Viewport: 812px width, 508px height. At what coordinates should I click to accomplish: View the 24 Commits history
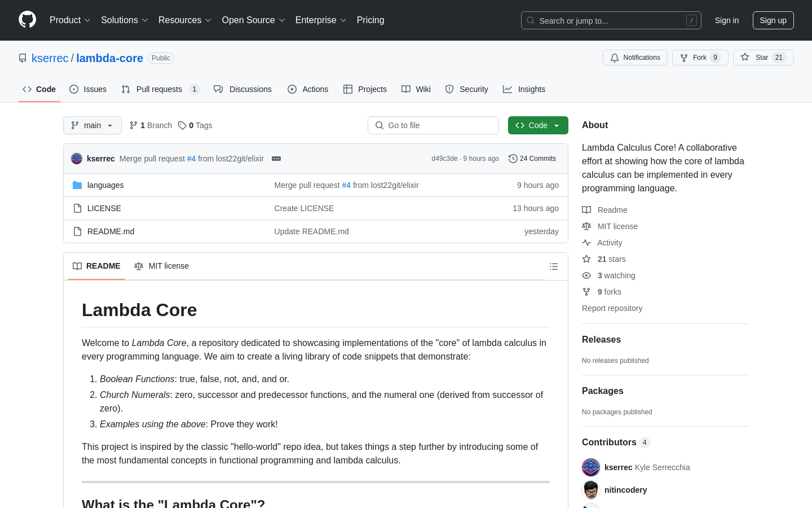pyautogui.click(x=532, y=159)
